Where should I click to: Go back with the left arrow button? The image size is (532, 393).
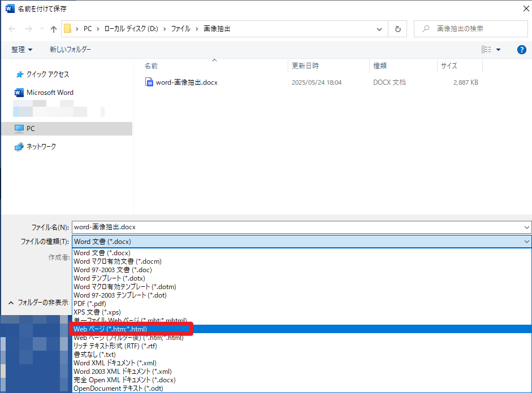(x=12, y=29)
